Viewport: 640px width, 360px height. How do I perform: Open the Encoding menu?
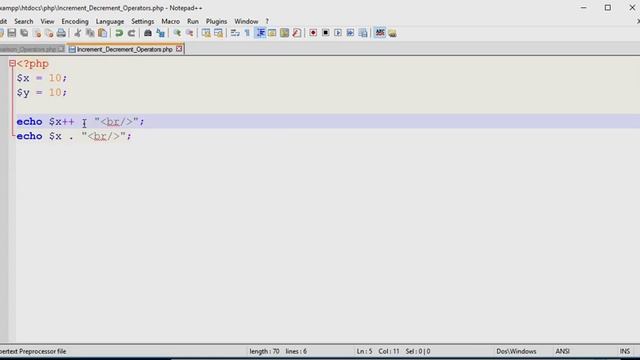click(x=75, y=21)
